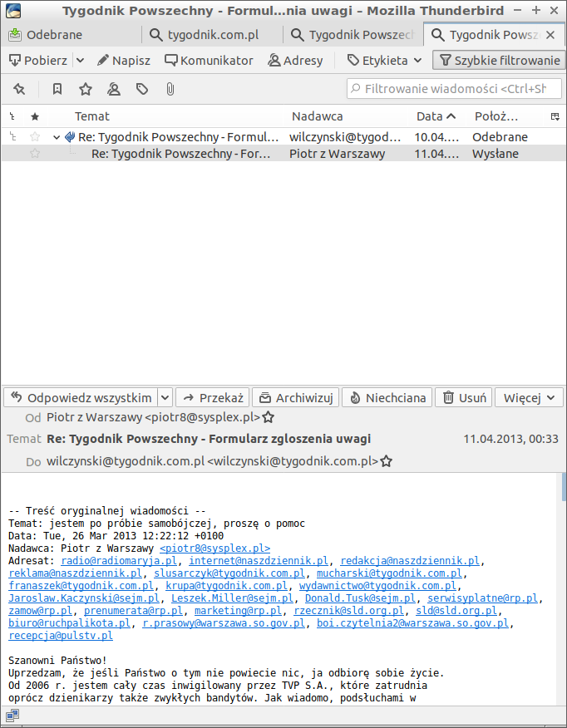Select the message from wilczynski@tygod...
Screen dimensions: 567x728
click(283, 137)
